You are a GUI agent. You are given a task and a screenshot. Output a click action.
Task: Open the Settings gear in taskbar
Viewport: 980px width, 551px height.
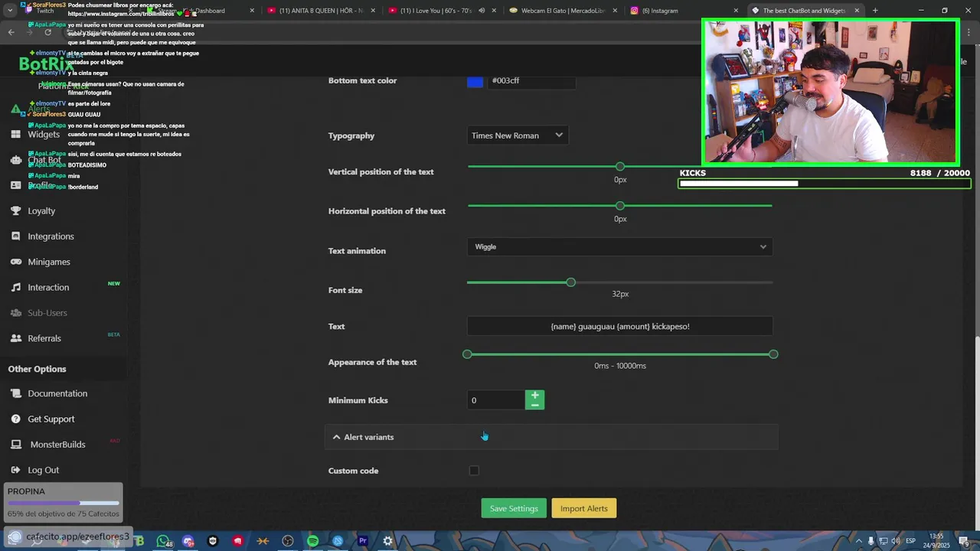click(388, 541)
